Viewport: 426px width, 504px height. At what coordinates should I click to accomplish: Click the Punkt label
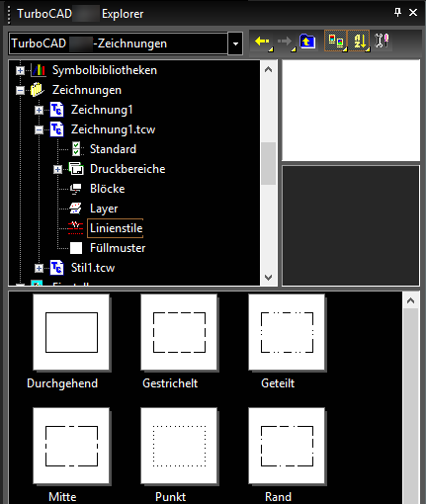170,497
